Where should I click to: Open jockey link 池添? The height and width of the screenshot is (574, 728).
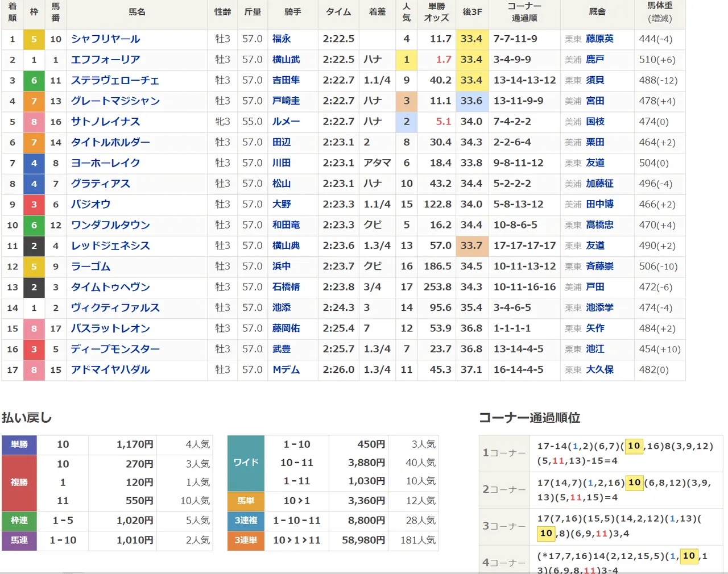coord(282,307)
